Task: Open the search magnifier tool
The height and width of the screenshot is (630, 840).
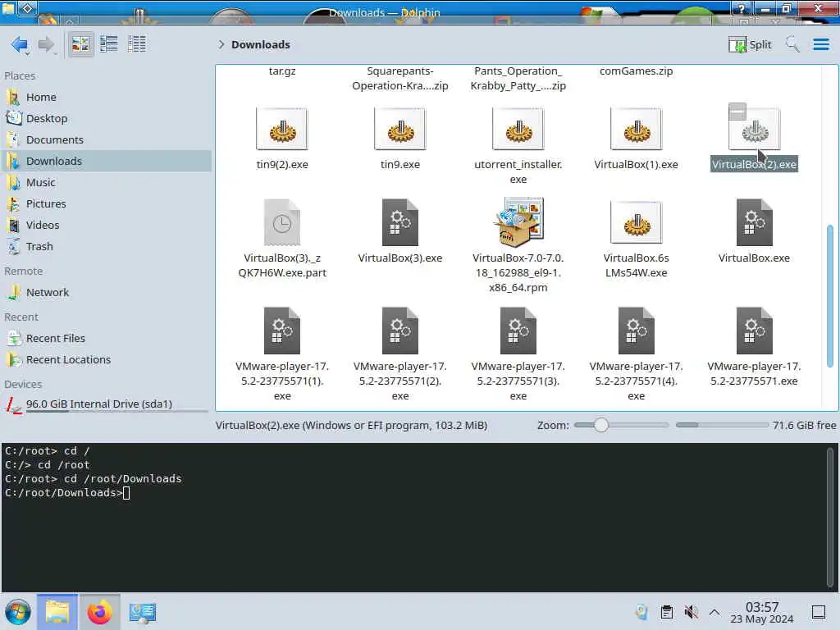Action: click(792, 44)
